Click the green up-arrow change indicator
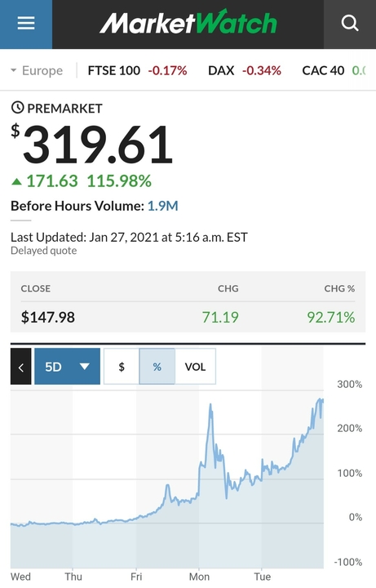376x588 pixels. [x=16, y=182]
